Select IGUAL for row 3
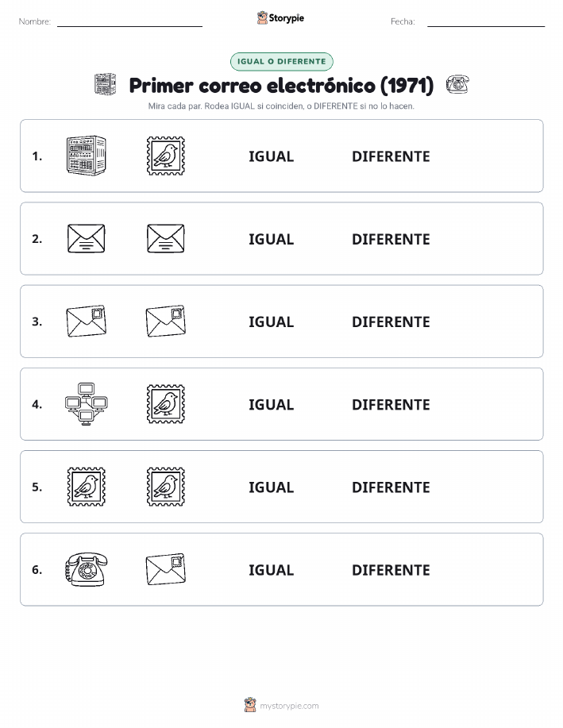563x728 pixels. [x=272, y=322]
